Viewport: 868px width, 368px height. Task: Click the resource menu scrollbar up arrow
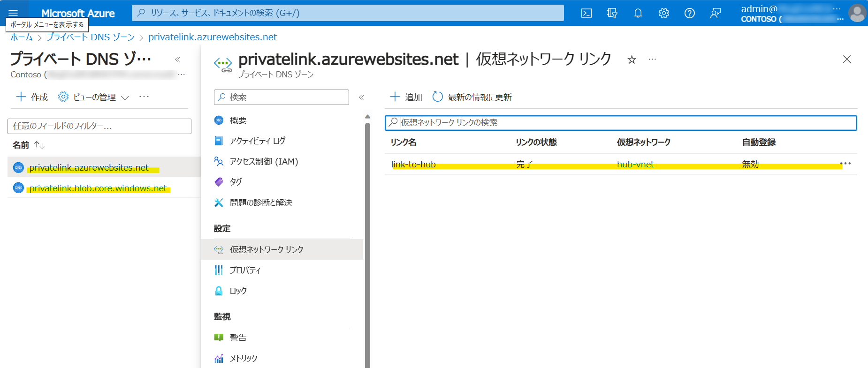coord(367,116)
